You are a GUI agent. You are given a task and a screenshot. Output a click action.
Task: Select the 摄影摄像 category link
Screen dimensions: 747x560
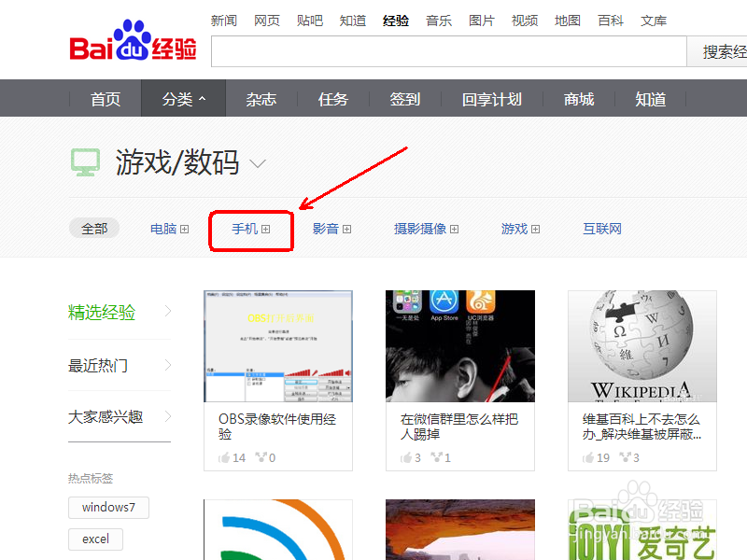point(420,229)
